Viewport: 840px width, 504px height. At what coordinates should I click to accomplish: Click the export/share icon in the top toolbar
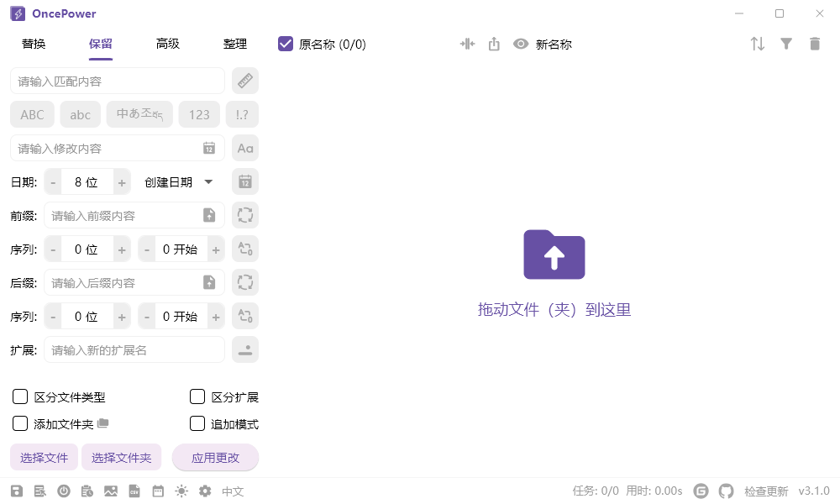coord(494,44)
